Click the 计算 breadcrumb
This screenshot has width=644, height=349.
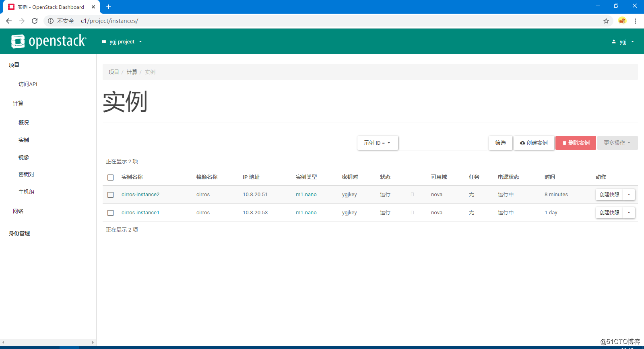point(132,72)
